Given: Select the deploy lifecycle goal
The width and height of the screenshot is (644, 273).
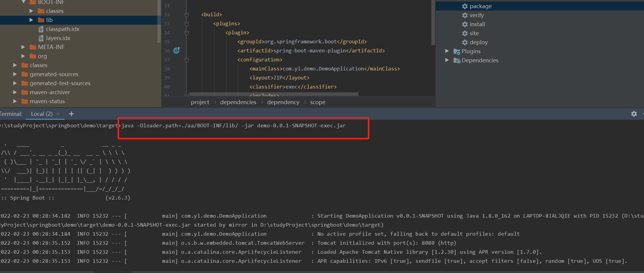Looking at the screenshot, I should click(479, 42).
